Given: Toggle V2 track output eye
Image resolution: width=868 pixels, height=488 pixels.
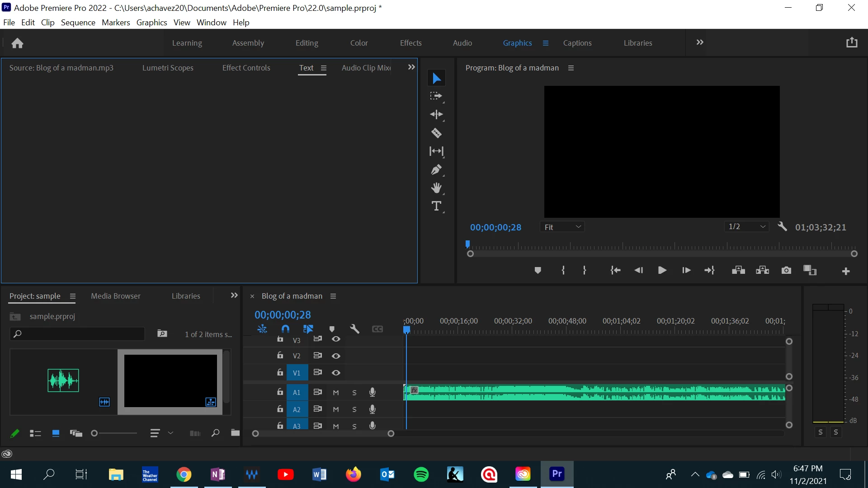Looking at the screenshot, I should [336, 356].
